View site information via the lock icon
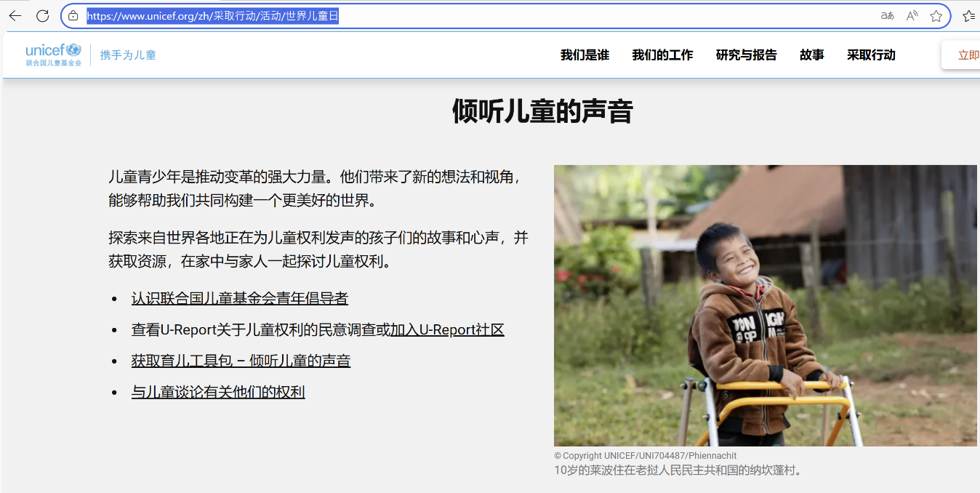 tap(73, 16)
